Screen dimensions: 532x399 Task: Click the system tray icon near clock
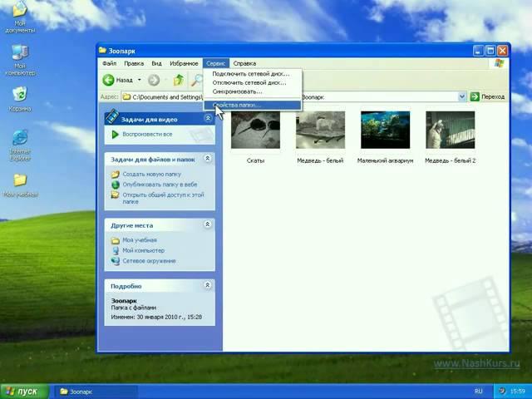502,392
